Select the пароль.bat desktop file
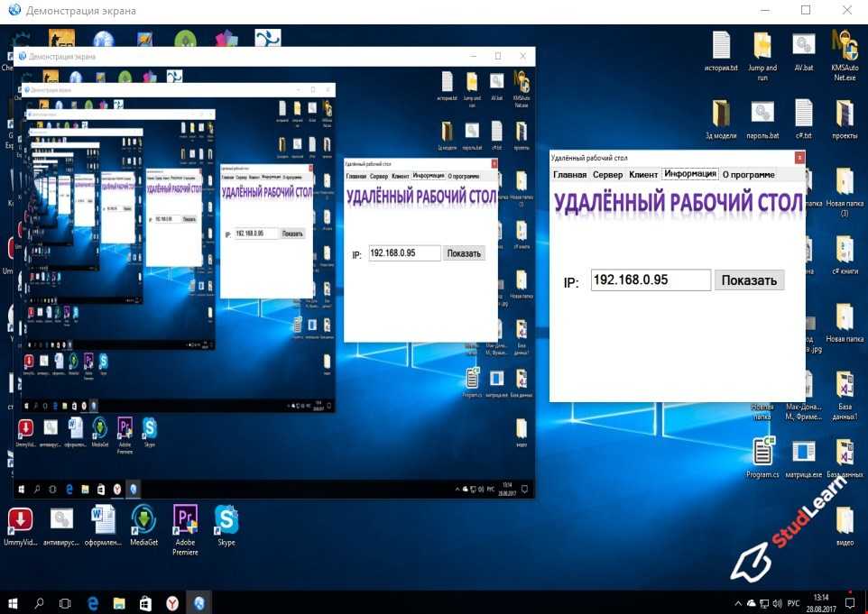 [762, 120]
